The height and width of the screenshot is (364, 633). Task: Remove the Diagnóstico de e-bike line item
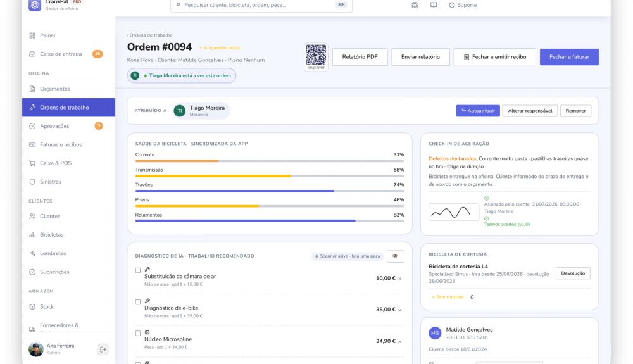point(400,310)
